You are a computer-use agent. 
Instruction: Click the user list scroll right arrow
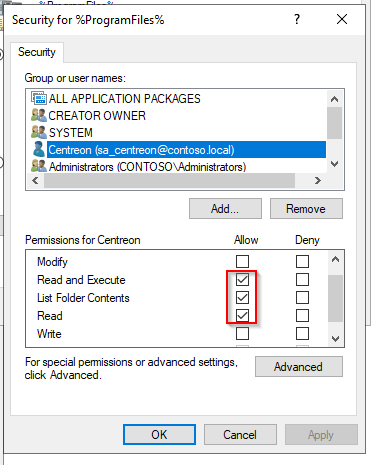pyautogui.click(x=318, y=180)
